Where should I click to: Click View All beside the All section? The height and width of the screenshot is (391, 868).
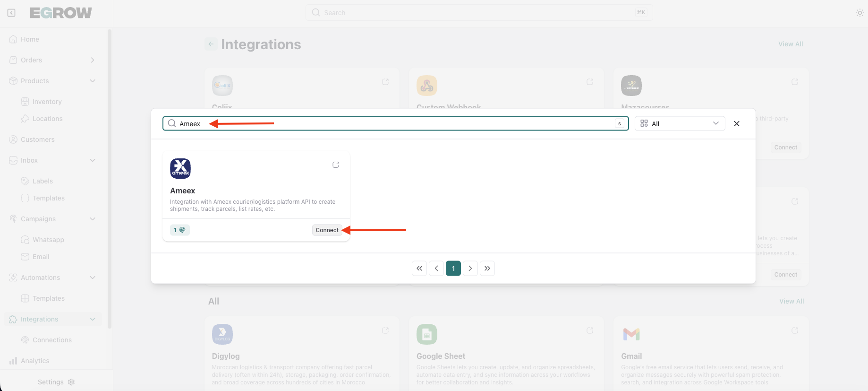(x=791, y=301)
